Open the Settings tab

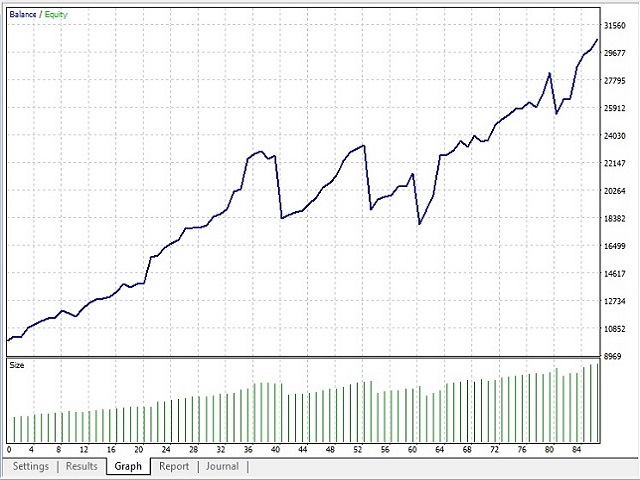point(30,466)
